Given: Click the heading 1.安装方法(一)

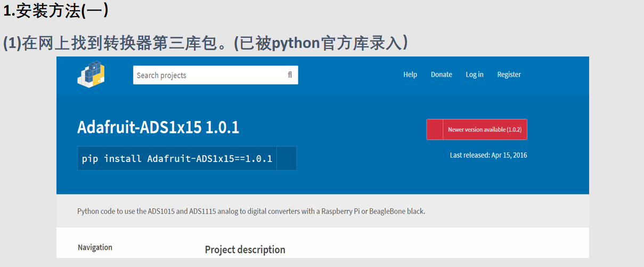Looking at the screenshot, I should tap(56, 11).
